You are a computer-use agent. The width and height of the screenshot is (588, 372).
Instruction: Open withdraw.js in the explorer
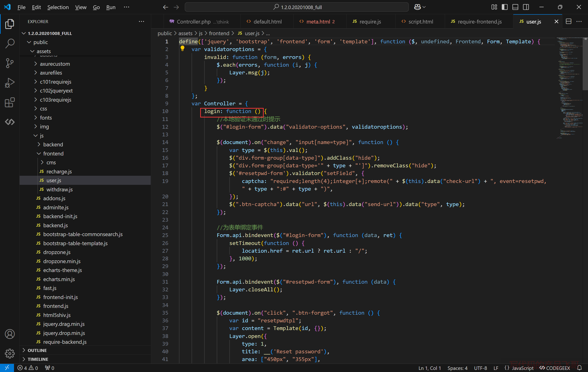tap(85, 189)
